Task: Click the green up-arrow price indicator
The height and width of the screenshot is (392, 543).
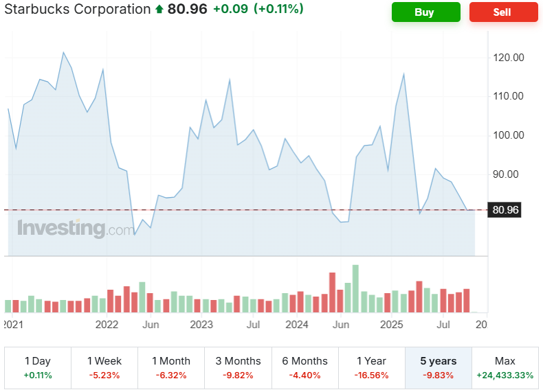Action: pos(159,10)
